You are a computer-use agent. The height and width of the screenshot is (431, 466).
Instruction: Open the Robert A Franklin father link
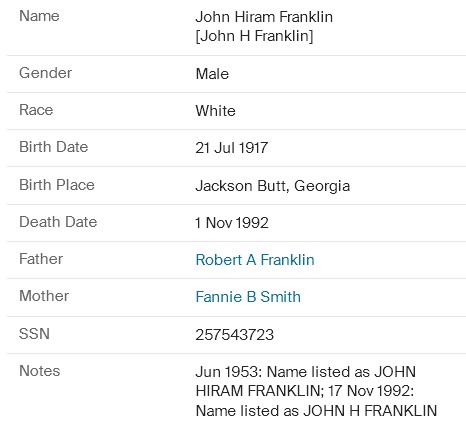(x=255, y=260)
